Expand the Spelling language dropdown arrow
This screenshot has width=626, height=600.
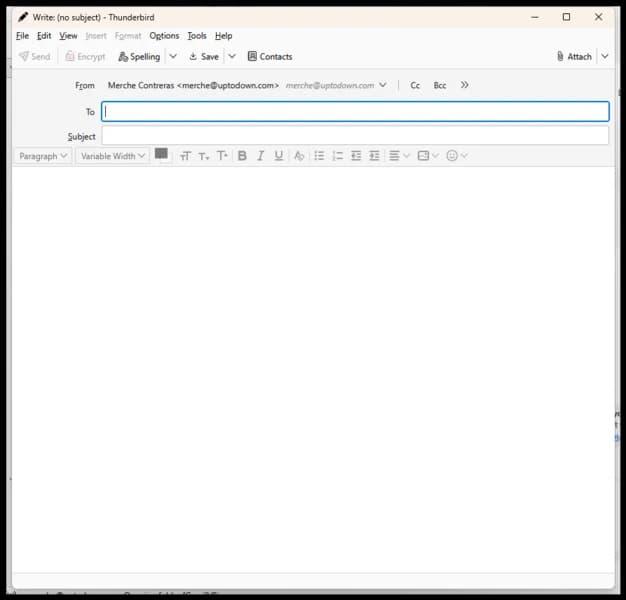[x=173, y=56]
